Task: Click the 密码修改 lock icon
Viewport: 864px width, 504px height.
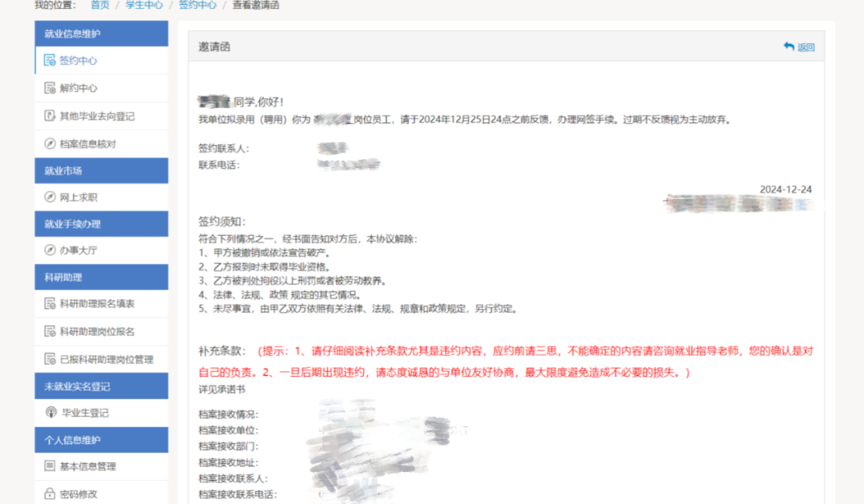Action: [50, 494]
